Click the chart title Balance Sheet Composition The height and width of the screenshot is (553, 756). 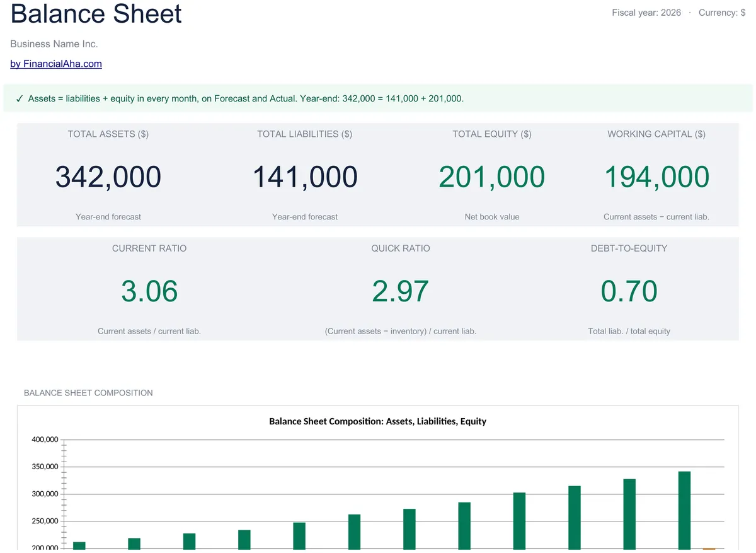[377, 421]
